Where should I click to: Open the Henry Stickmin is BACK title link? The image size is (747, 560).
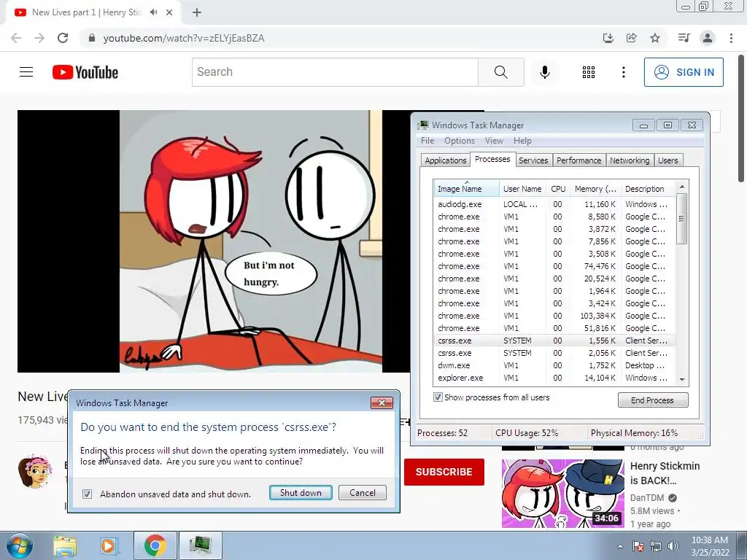pyautogui.click(x=665, y=472)
